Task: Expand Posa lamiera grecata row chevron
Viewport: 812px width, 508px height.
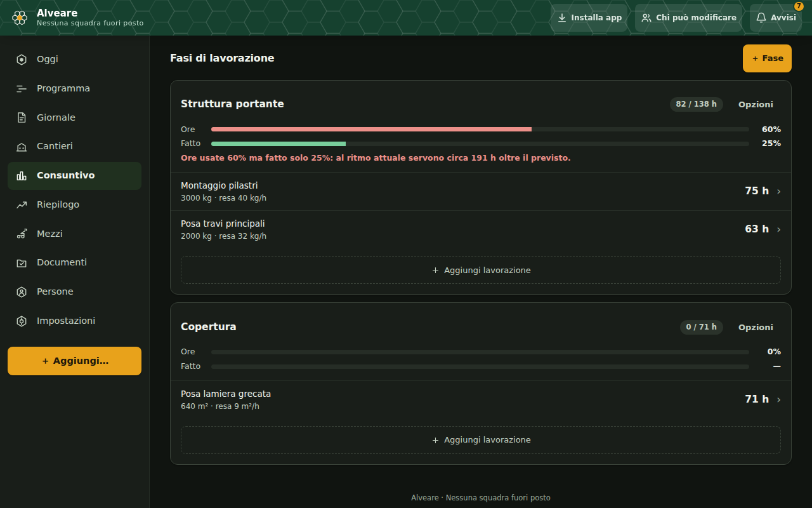Action: tap(778, 400)
